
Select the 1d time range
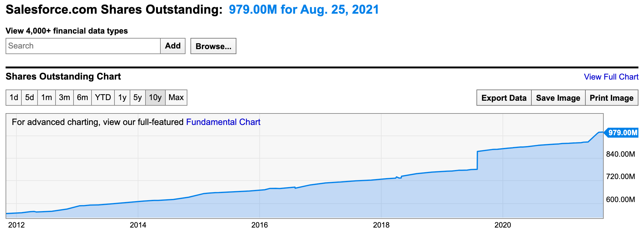(14, 98)
